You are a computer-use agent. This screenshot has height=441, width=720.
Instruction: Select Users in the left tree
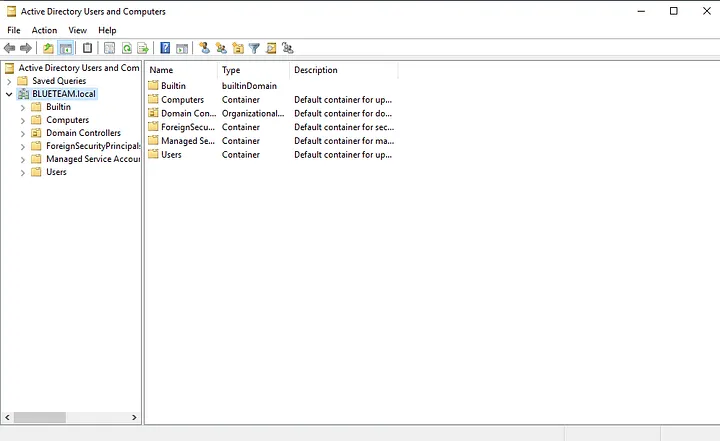[x=56, y=172]
